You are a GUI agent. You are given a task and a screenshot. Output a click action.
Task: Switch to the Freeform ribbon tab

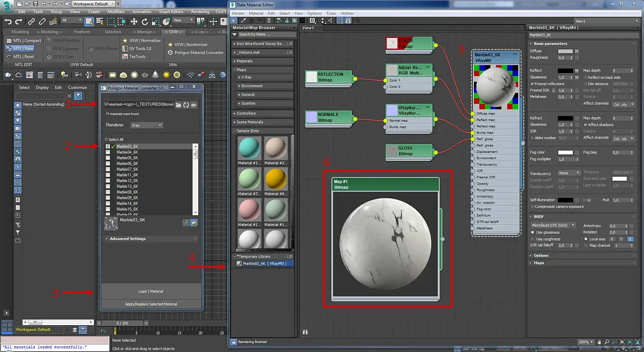coord(82,32)
